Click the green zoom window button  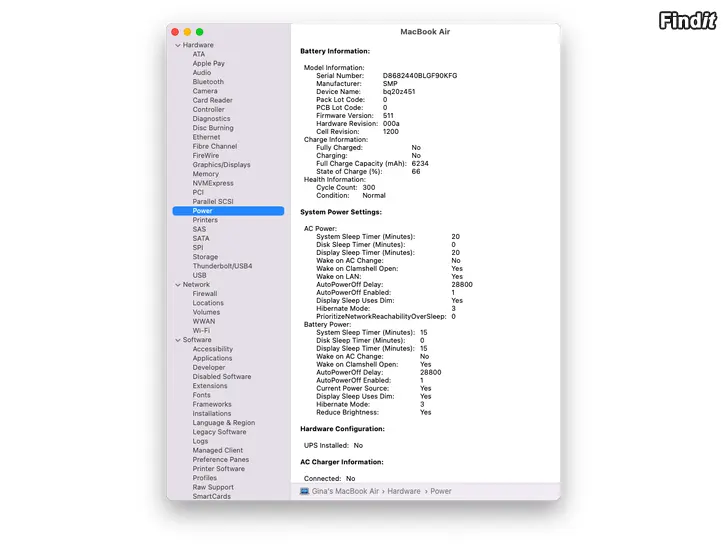[x=200, y=32]
